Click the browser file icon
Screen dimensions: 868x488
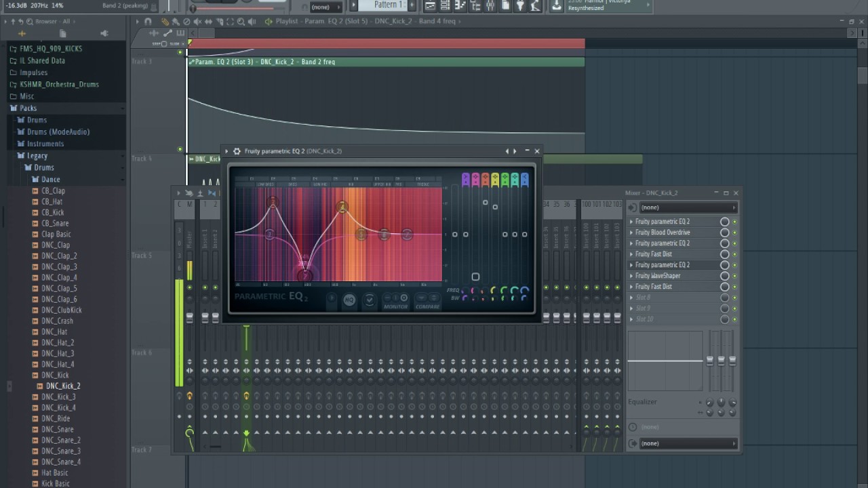point(63,33)
